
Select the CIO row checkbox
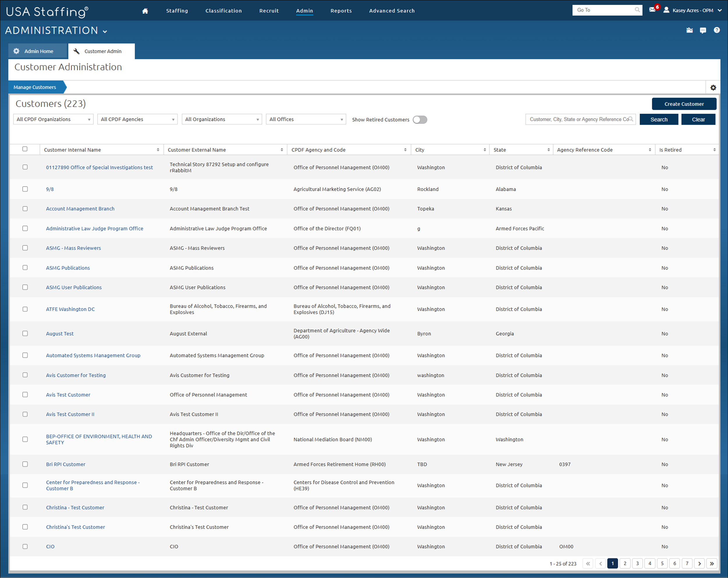pyautogui.click(x=25, y=547)
